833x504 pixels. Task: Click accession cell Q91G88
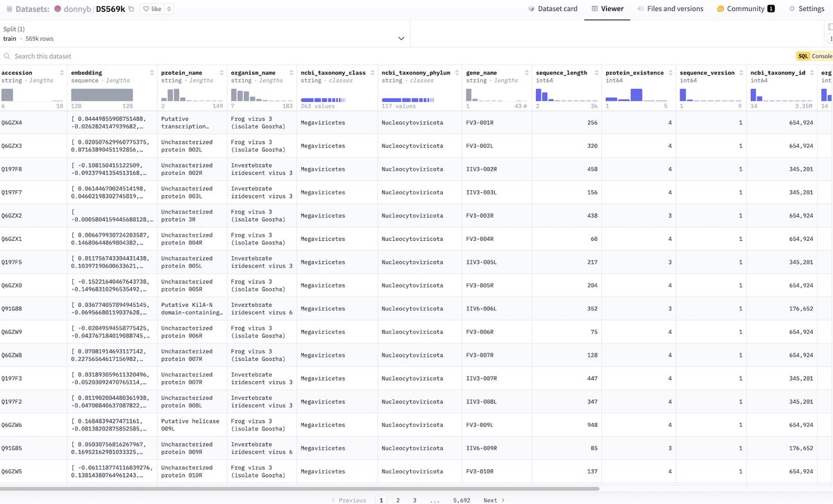click(x=12, y=309)
